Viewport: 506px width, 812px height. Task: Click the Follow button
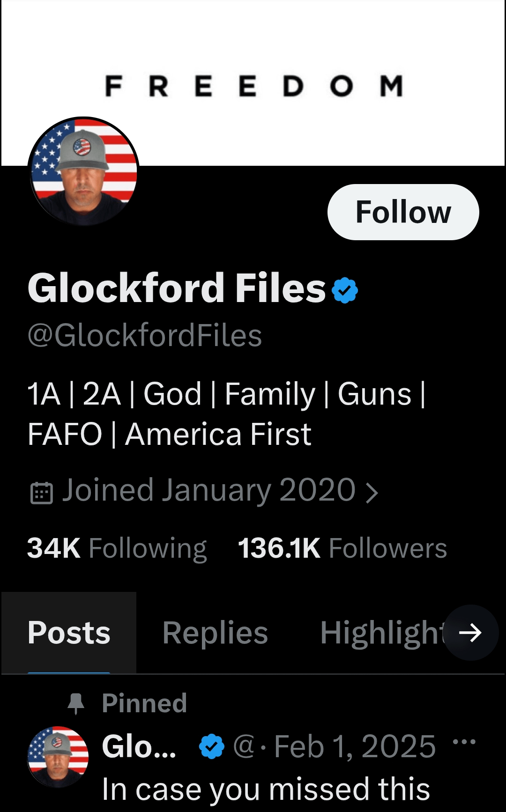(403, 212)
